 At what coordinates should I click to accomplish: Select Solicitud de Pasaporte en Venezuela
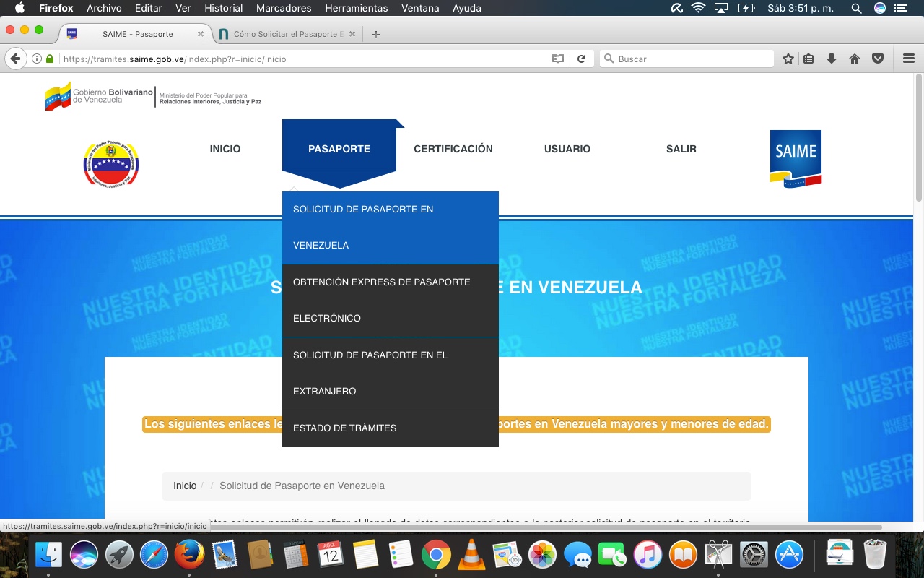click(391, 228)
